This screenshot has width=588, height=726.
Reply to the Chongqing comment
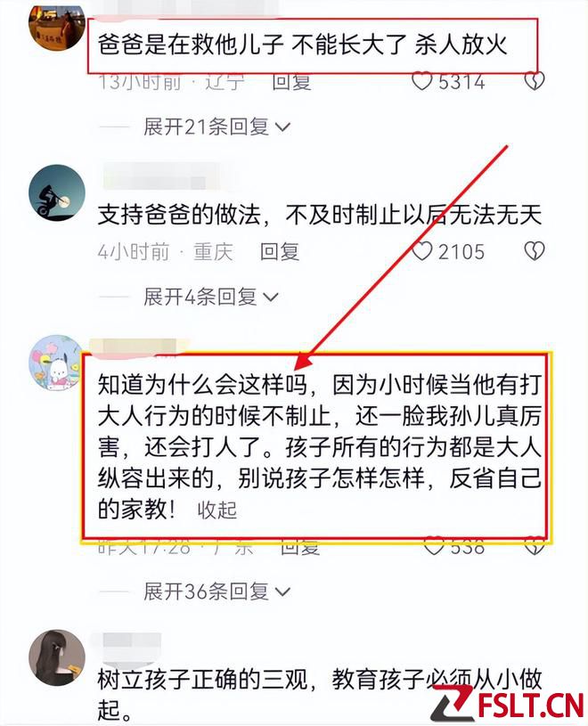pos(280,251)
